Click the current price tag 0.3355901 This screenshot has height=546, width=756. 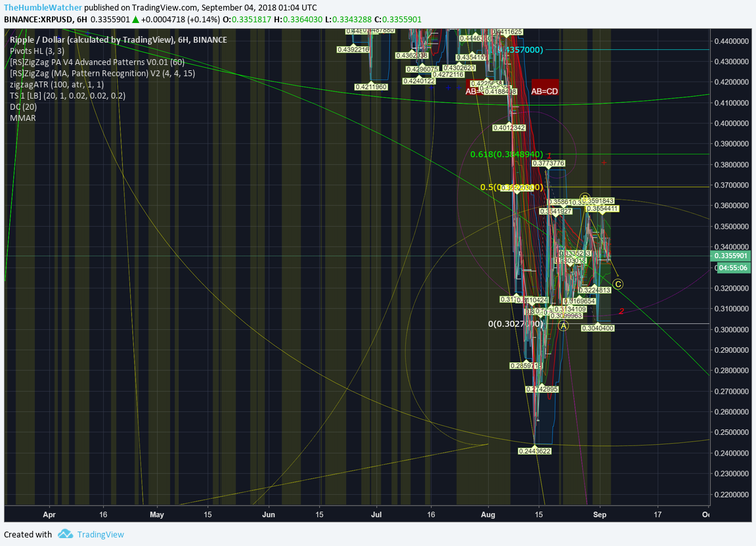tap(730, 256)
